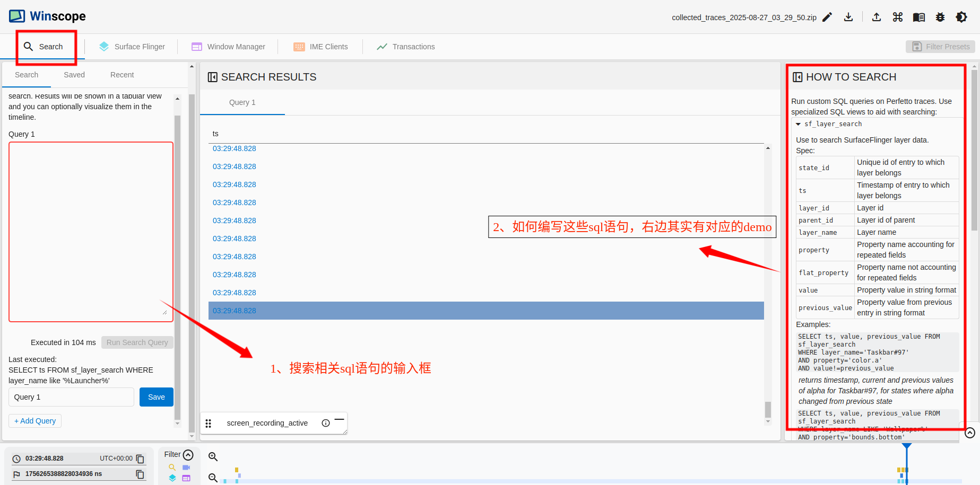Download all traces as zip
The height and width of the screenshot is (485, 980).
pyautogui.click(x=848, y=17)
